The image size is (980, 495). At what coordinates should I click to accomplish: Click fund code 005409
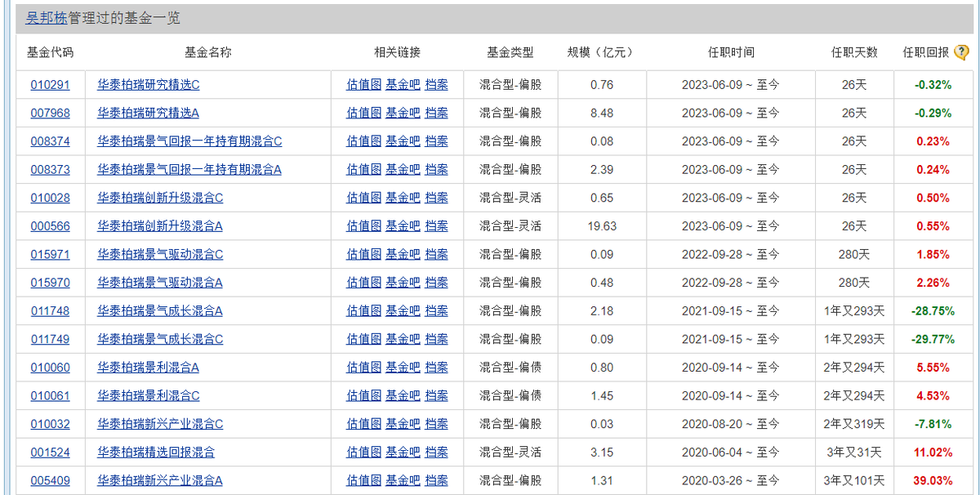[x=50, y=480]
